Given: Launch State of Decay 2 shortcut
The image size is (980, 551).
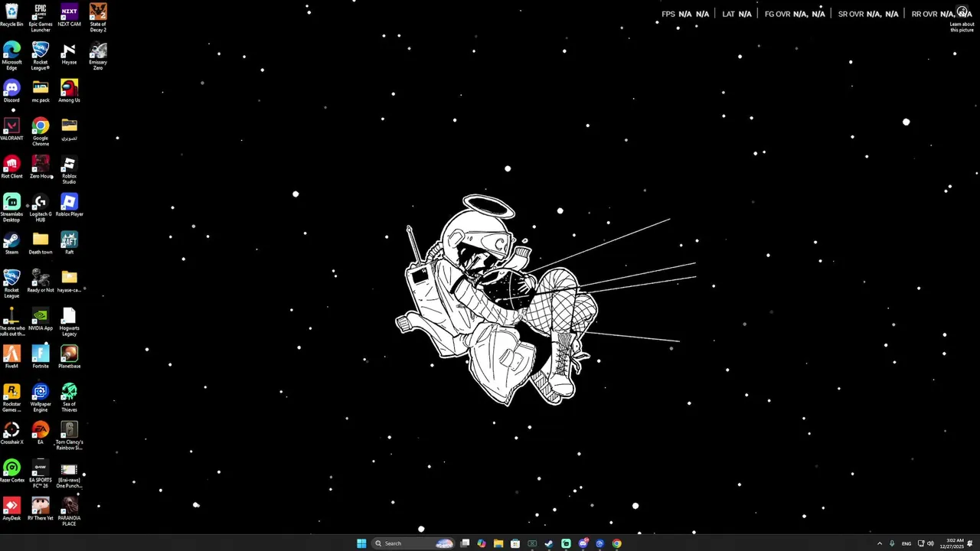Looking at the screenshot, I should coord(98,17).
